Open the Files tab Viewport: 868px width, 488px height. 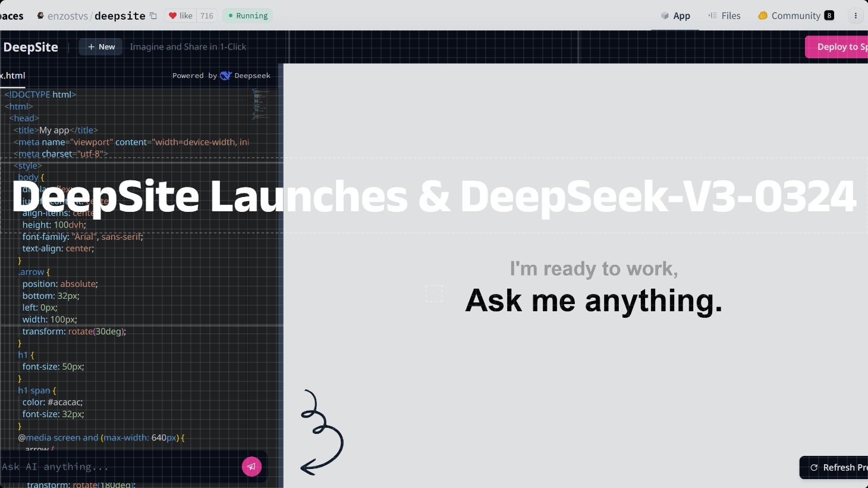pyautogui.click(x=724, y=16)
